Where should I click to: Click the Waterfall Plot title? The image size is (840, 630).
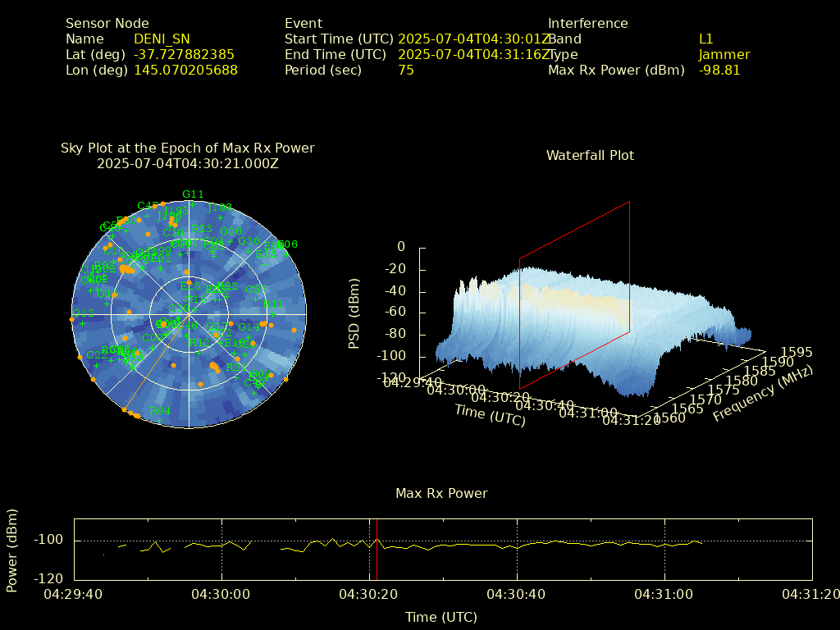click(x=590, y=155)
